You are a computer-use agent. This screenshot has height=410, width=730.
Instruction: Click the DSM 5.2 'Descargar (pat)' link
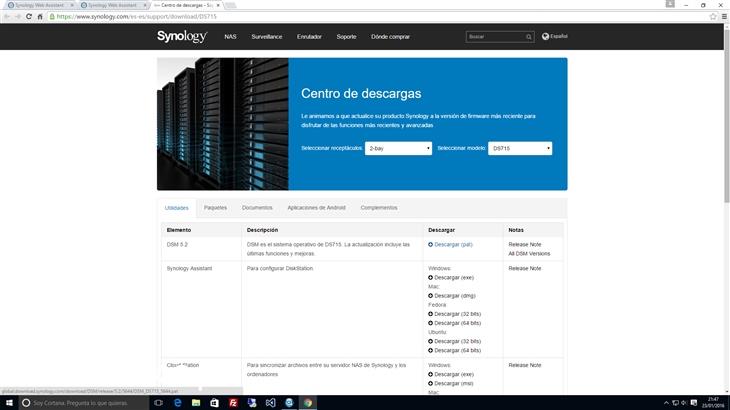[x=453, y=244]
